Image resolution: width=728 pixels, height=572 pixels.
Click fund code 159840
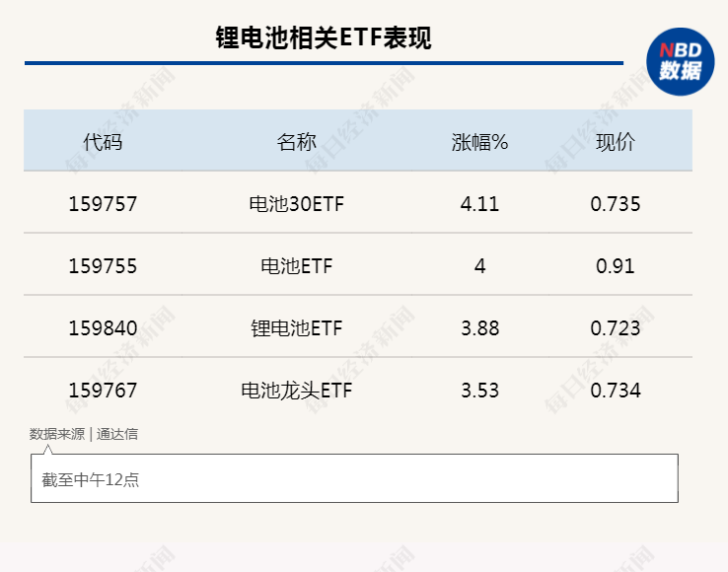103,328
